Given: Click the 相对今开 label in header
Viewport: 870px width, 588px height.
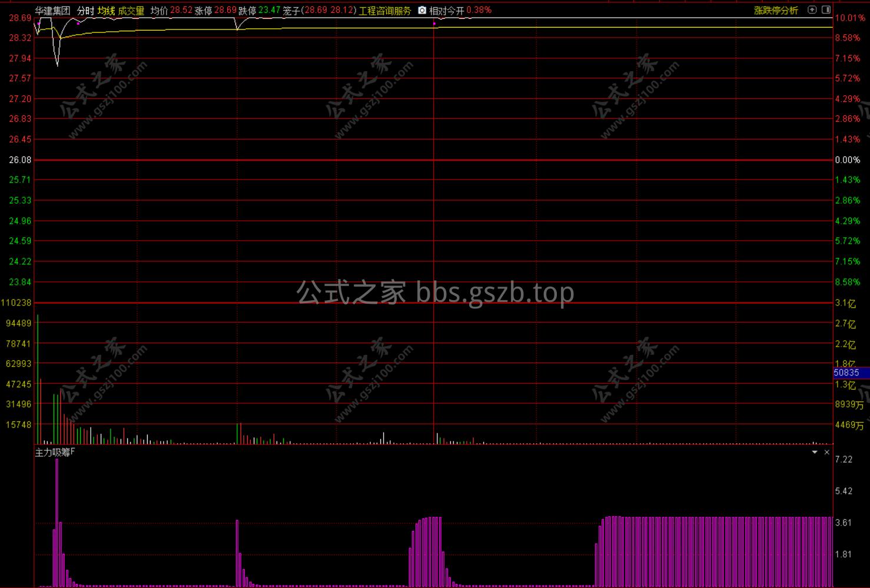Looking at the screenshot, I should (446, 11).
